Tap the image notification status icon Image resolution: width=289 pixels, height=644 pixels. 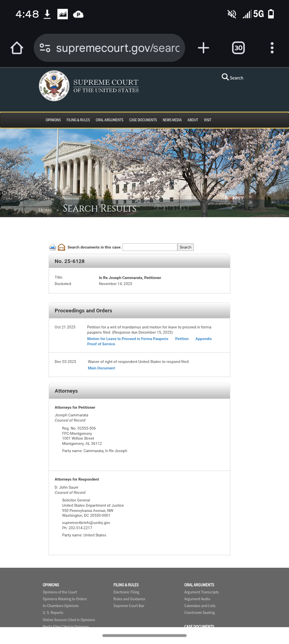(63, 14)
